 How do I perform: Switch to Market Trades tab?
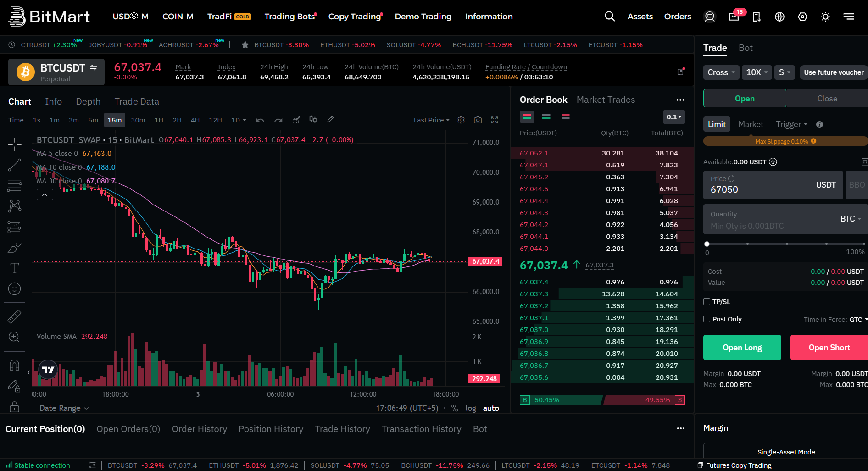606,100
